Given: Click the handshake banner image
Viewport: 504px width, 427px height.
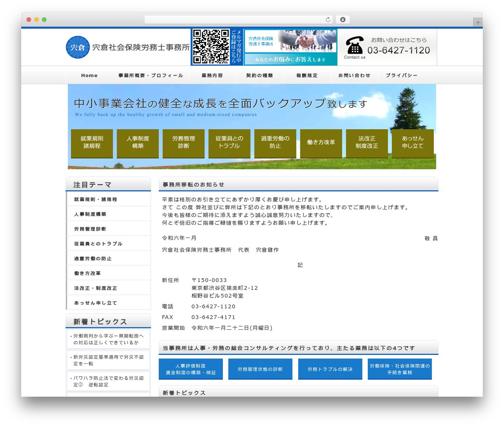Looking at the screenshot, I should pyautogui.click(x=291, y=47).
